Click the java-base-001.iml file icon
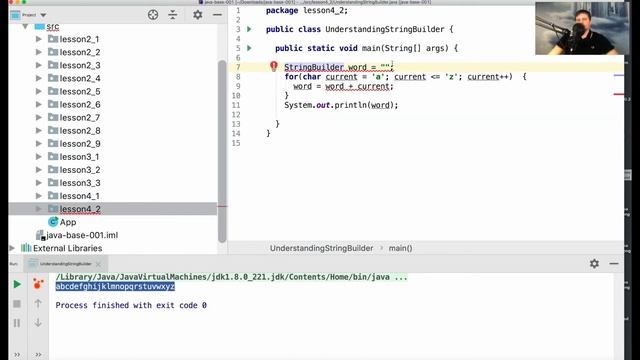640x360 pixels. 40,235
